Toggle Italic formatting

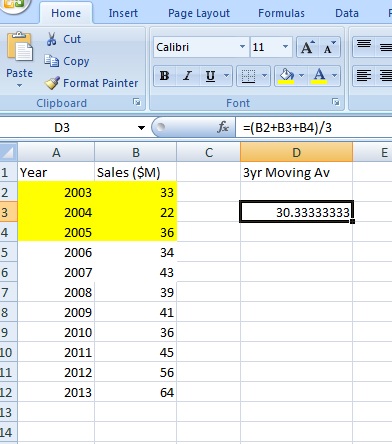(188, 76)
